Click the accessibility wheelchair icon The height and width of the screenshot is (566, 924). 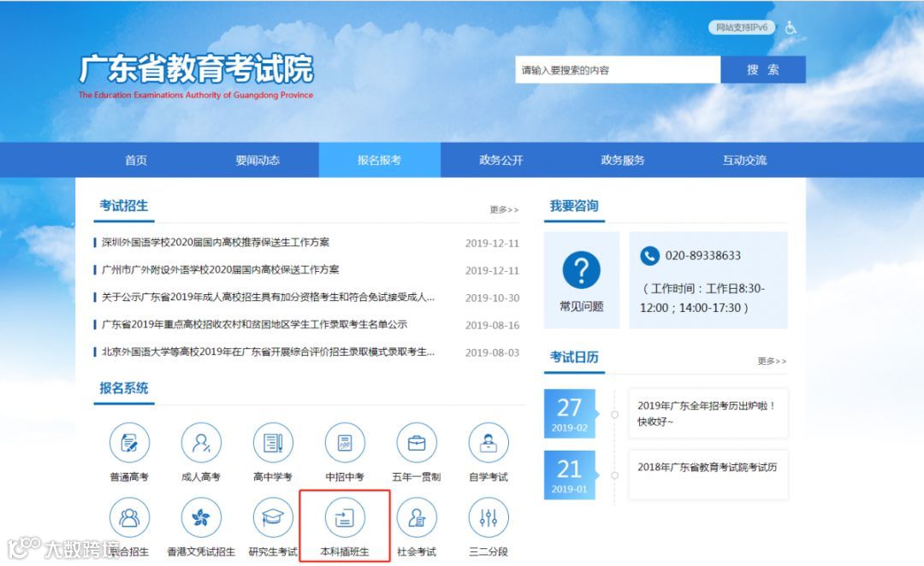tap(791, 27)
